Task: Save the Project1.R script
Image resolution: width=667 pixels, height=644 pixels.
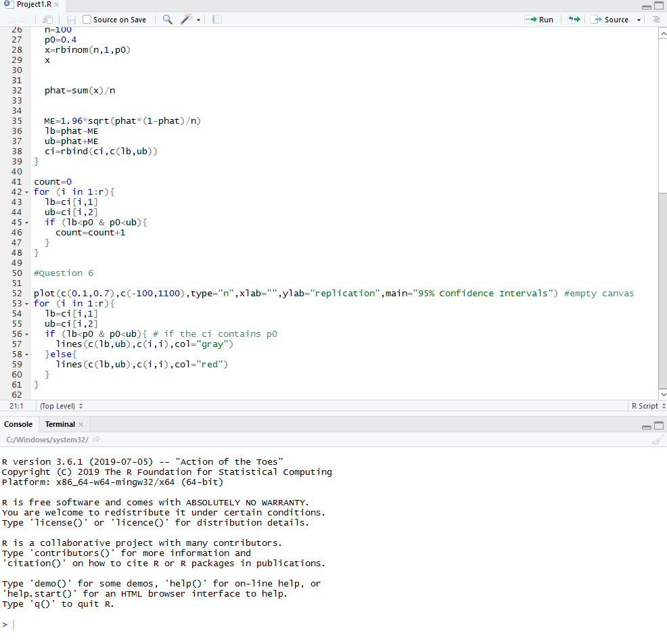Action: [70, 19]
